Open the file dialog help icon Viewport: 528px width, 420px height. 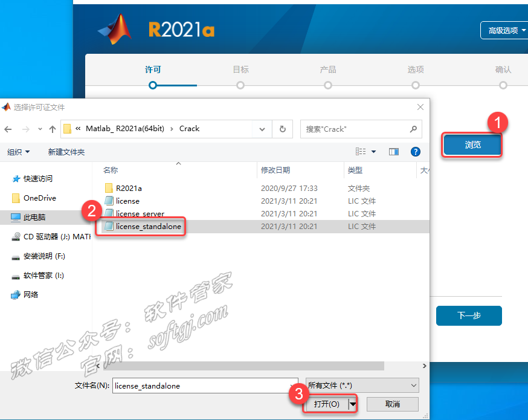pyautogui.click(x=415, y=152)
